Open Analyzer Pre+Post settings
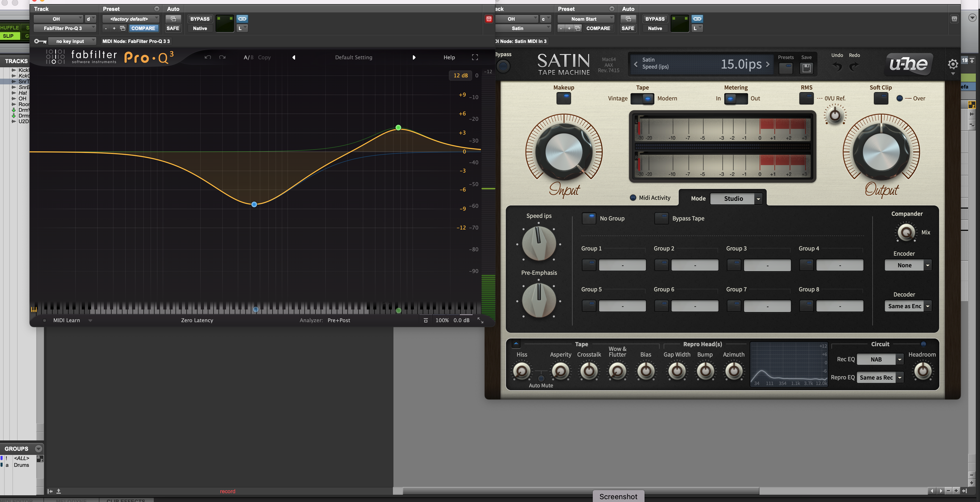The width and height of the screenshot is (980, 502). point(339,321)
